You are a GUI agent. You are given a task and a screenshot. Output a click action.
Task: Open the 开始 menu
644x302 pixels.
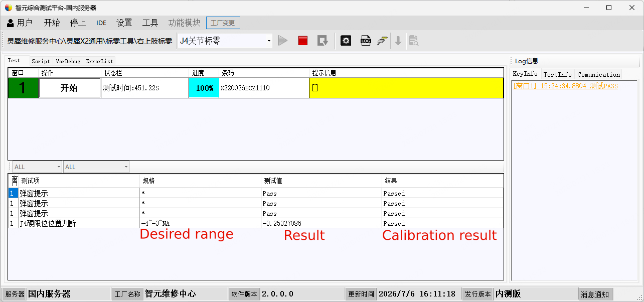(52, 23)
